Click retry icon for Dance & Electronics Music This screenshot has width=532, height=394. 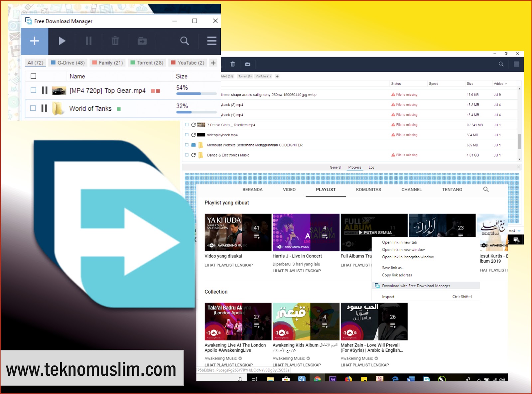(194, 155)
